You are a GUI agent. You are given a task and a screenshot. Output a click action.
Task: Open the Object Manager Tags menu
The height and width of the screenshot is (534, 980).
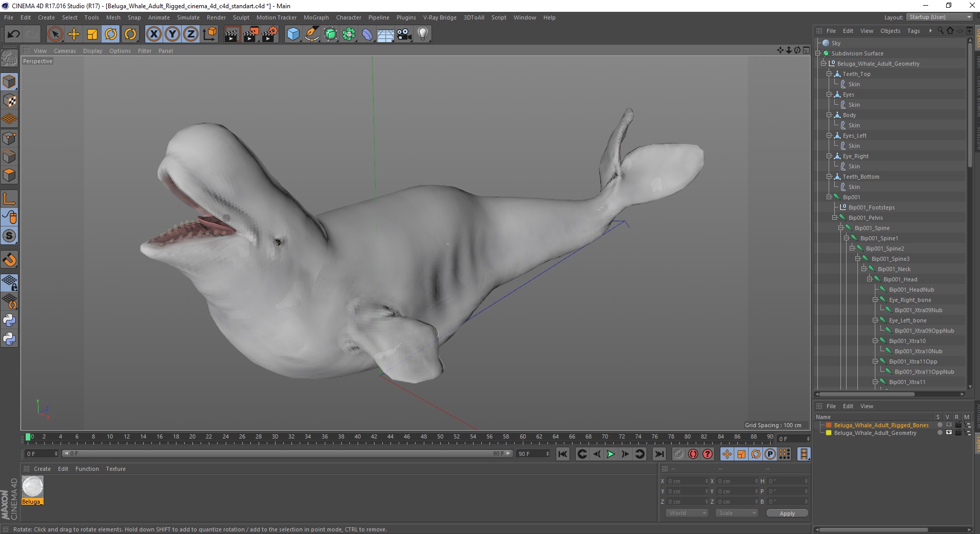(x=913, y=31)
